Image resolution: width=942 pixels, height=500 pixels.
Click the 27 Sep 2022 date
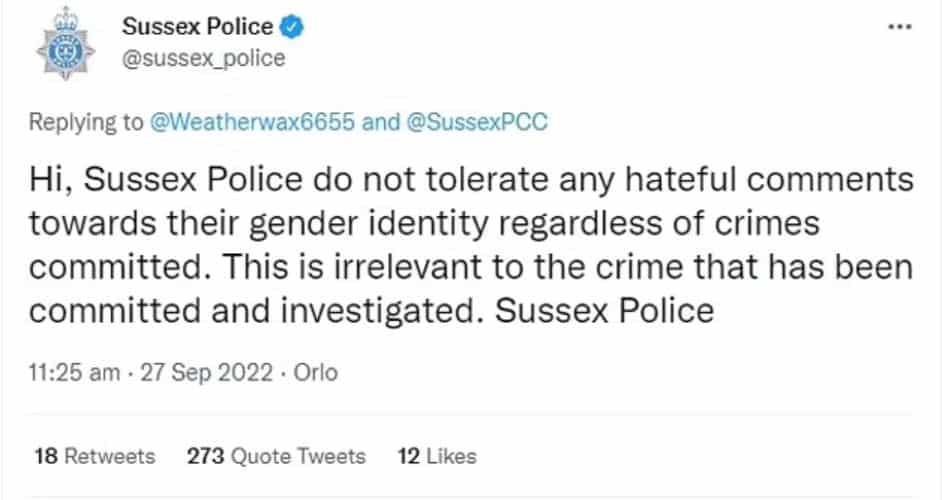point(207,373)
